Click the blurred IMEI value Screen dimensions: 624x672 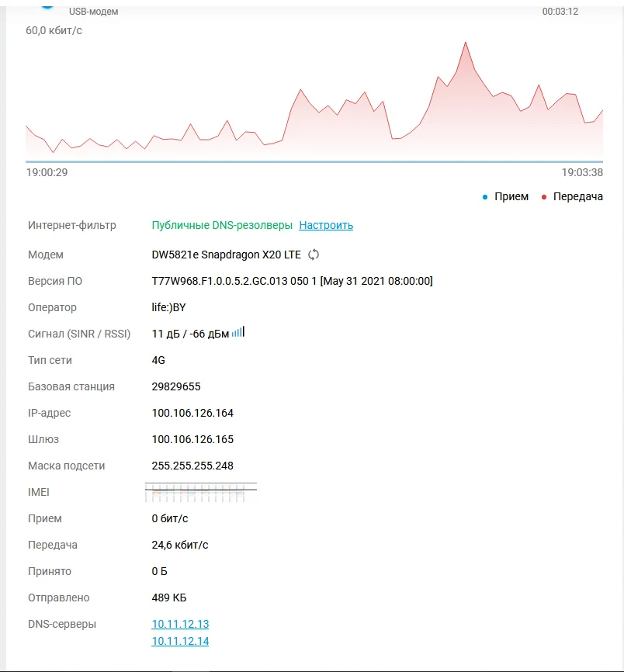(x=201, y=492)
